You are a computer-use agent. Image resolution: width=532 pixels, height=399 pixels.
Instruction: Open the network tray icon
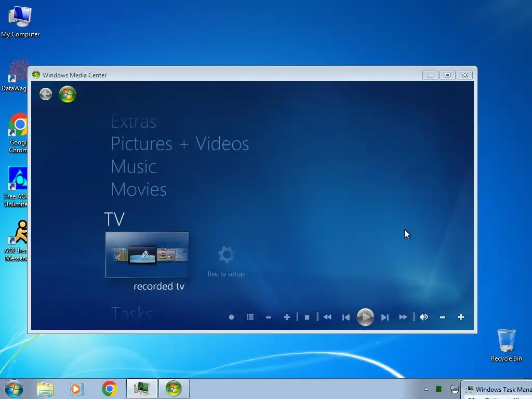[454, 389]
